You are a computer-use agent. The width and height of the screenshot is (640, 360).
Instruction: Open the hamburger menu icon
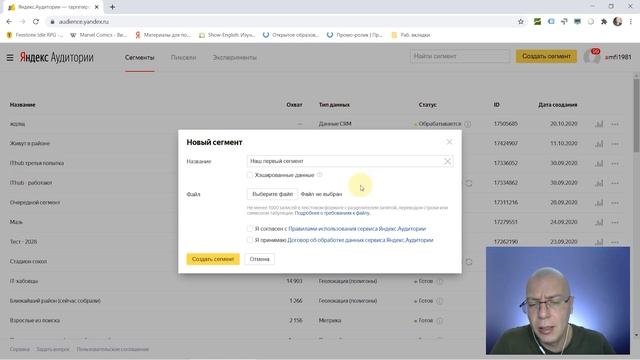click(x=10, y=58)
